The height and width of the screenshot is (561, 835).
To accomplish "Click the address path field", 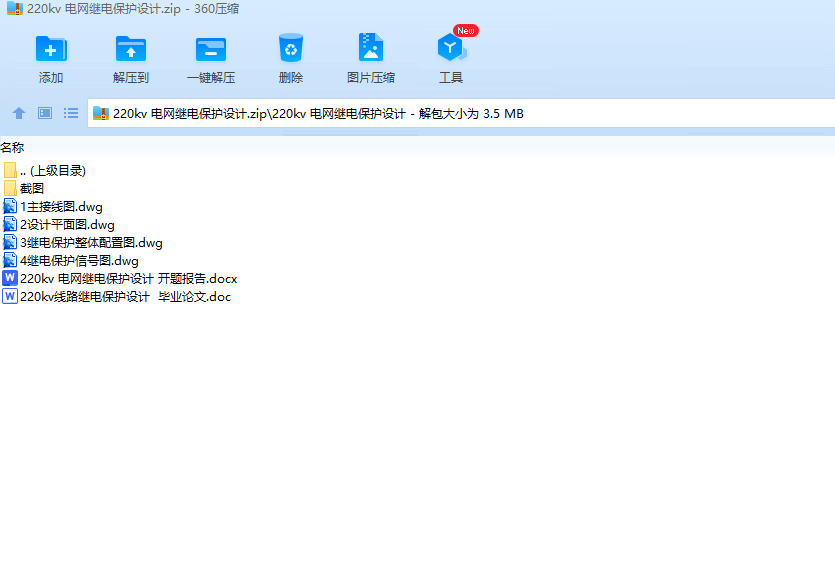I will pos(461,113).
